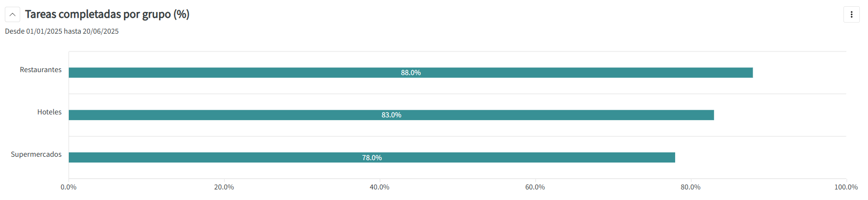The width and height of the screenshot is (868, 200).
Task: Click the 100.0% axis tick label
Action: tap(846, 187)
